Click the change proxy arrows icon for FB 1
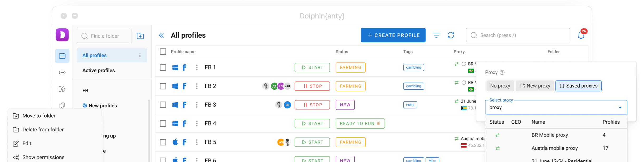The height and width of the screenshot is (162, 644). 456,64
